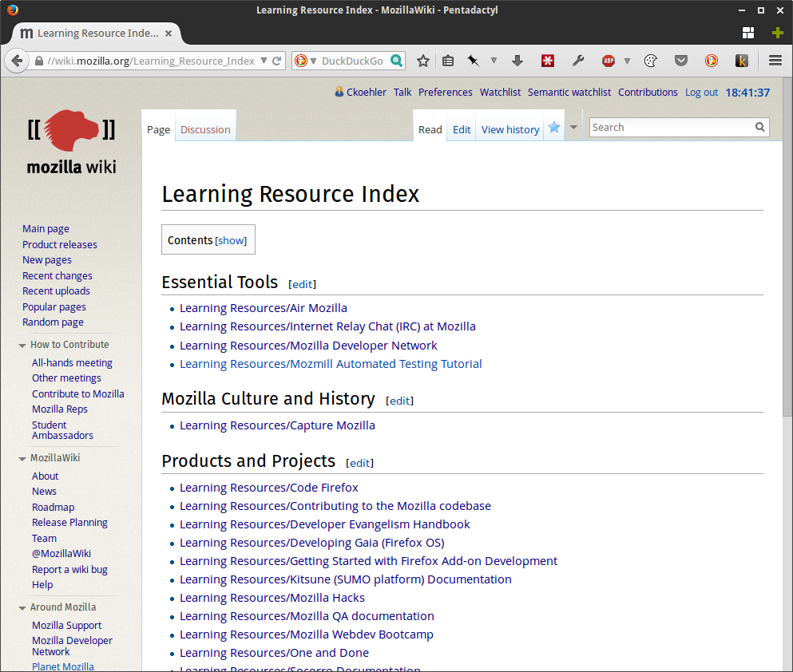
Task: Open the Random page sidebar link
Action: pyautogui.click(x=53, y=322)
